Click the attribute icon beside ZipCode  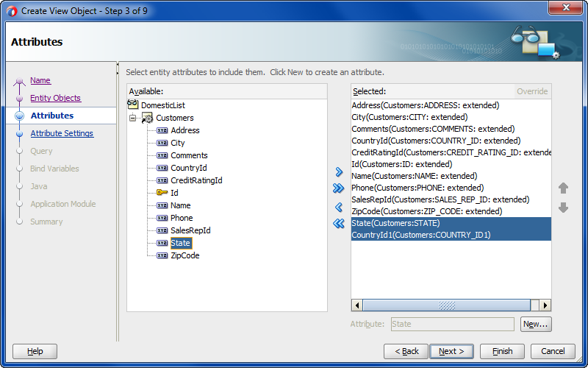pyautogui.click(x=162, y=255)
